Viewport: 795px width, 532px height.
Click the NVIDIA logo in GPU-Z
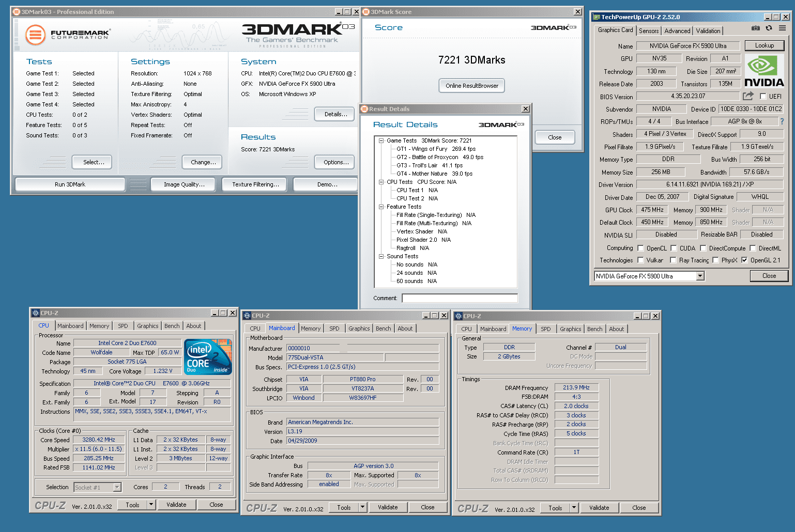pyautogui.click(x=764, y=72)
